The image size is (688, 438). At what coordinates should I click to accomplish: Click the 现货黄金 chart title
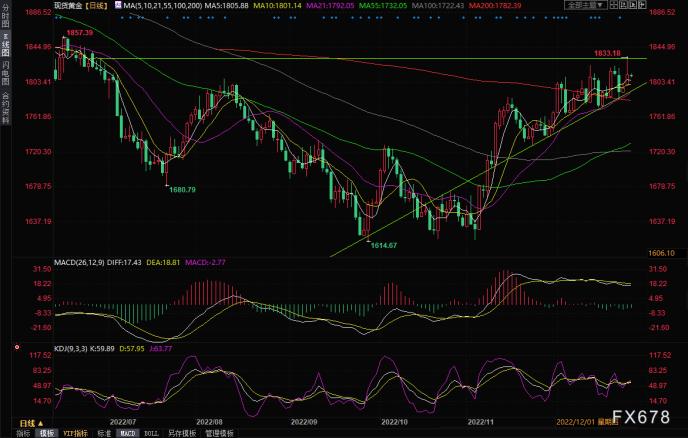pos(68,6)
